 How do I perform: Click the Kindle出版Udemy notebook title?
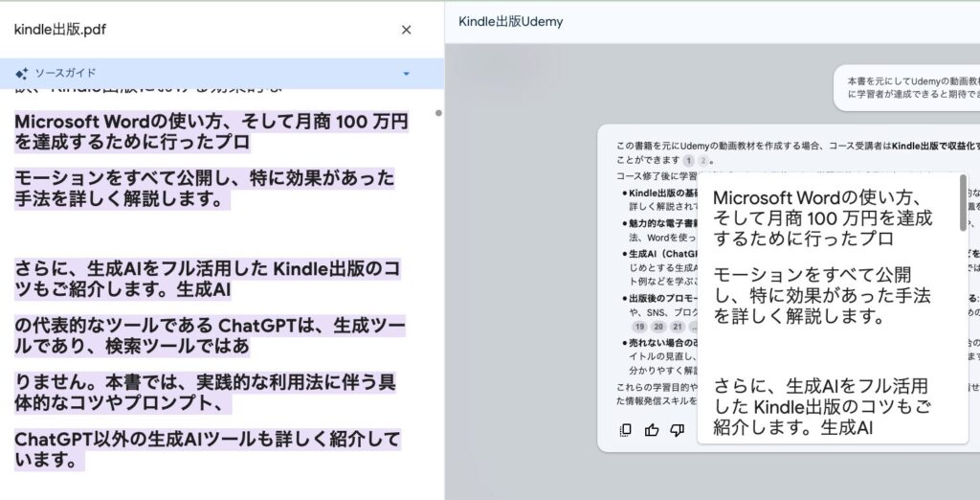(x=511, y=21)
